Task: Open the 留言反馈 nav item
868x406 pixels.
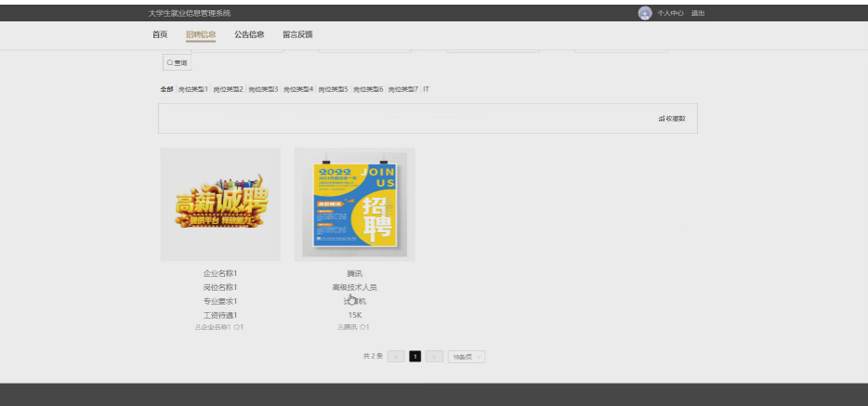Action: (x=297, y=34)
